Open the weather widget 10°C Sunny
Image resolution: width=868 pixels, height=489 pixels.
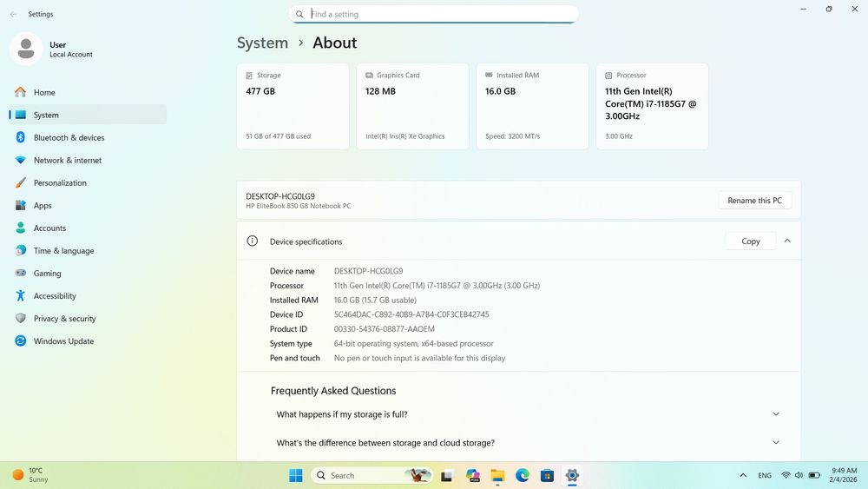[30, 475]
